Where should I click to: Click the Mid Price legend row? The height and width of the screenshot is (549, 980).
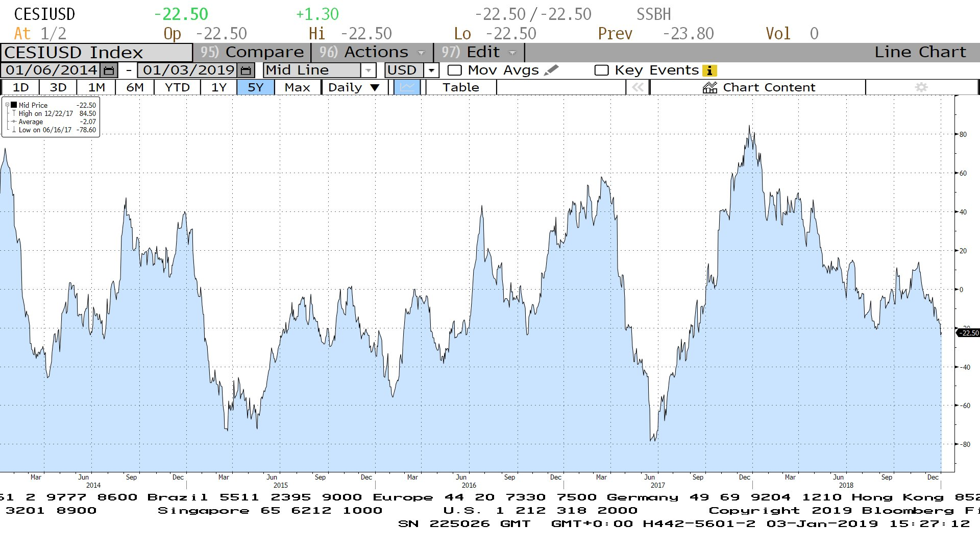pos(57,105)
